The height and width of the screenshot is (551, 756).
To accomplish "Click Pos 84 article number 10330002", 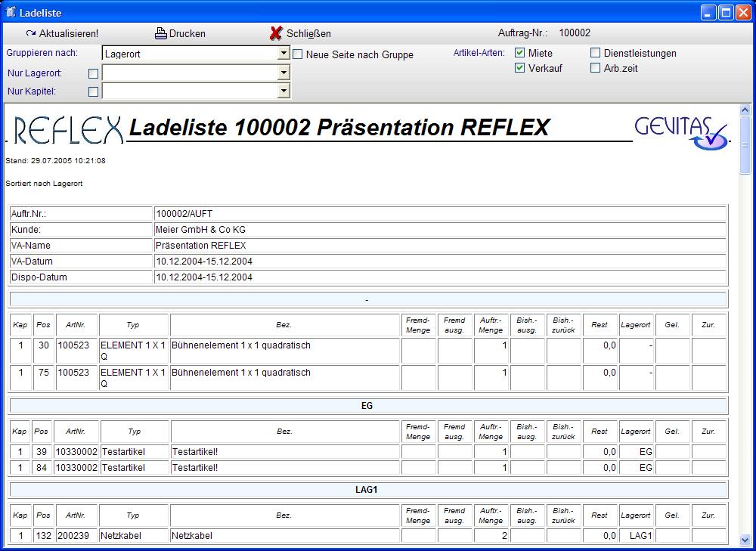I will point(76,468).
